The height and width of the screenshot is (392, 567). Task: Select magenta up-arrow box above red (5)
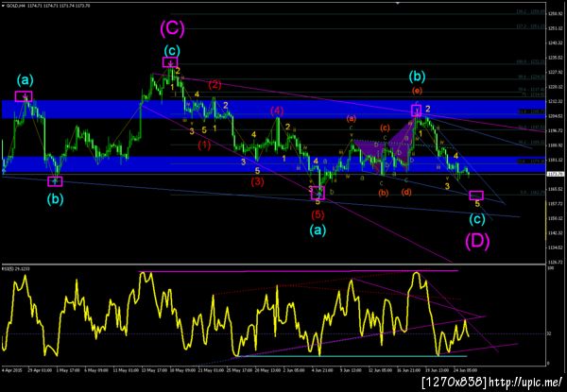(x=318, y=193)
